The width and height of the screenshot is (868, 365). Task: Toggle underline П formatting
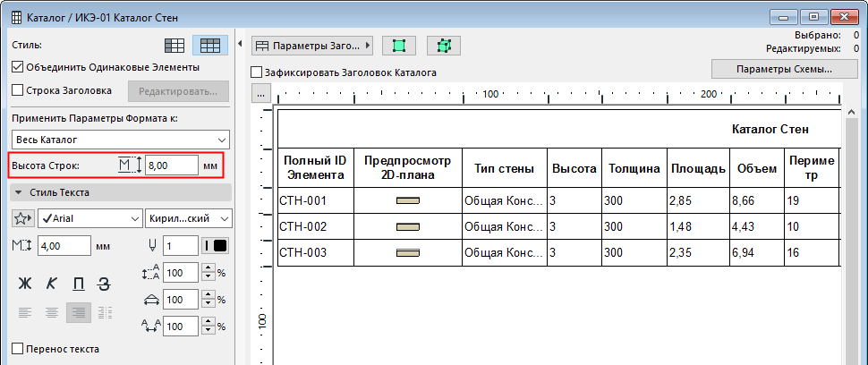point(79,284)
